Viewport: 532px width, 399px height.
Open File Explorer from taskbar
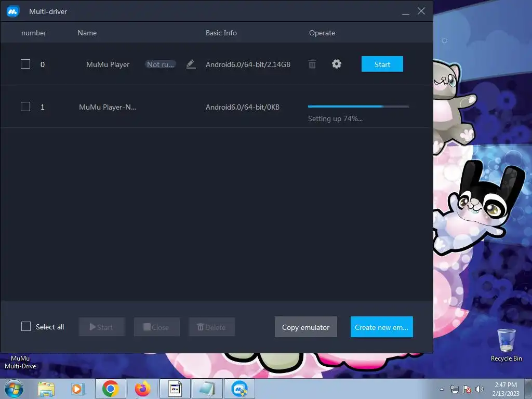click(x=46, y=389)
